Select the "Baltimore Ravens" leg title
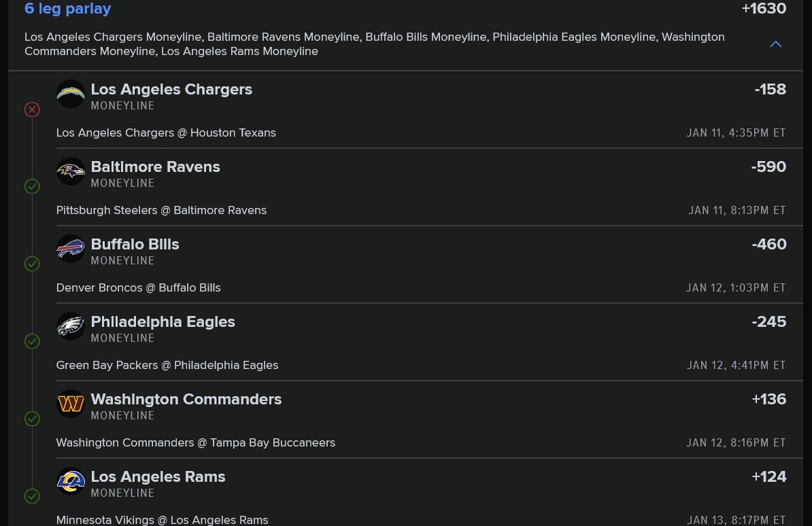 coord(155,166)
